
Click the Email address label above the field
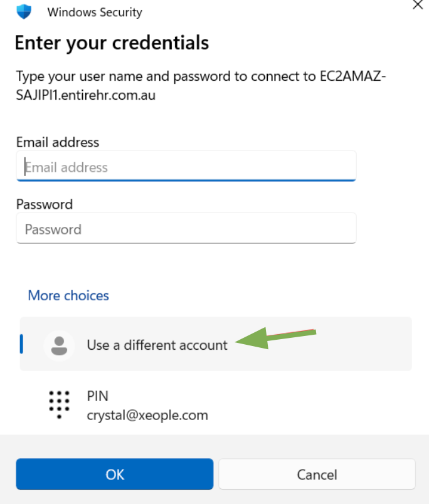[x=58, y=142]
